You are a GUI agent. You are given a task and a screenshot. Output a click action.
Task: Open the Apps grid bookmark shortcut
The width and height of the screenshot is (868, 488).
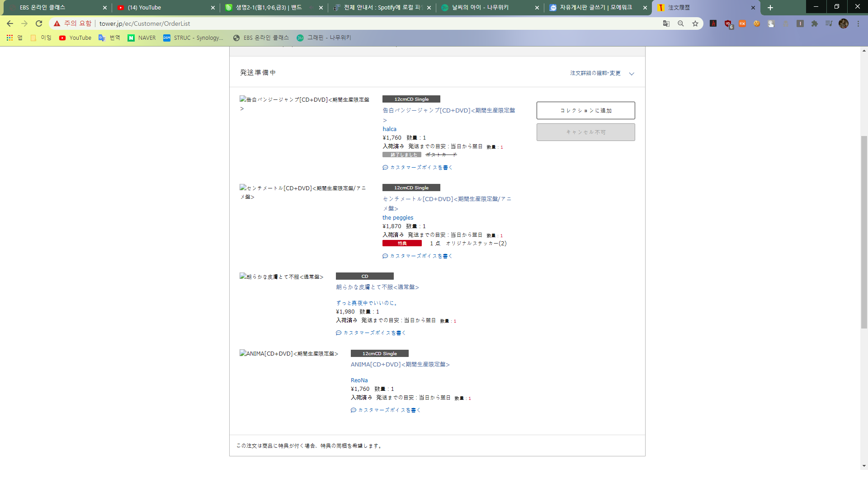click(14, 38)
